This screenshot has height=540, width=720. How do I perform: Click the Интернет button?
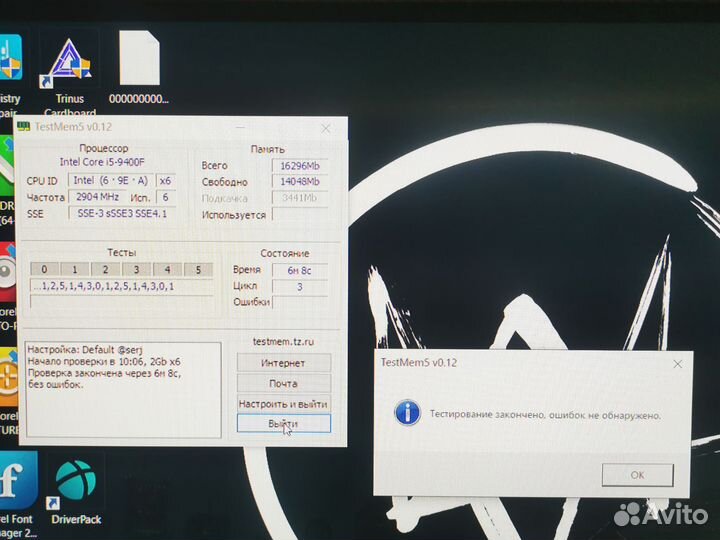pyautogui.click(x=284, y=363)
